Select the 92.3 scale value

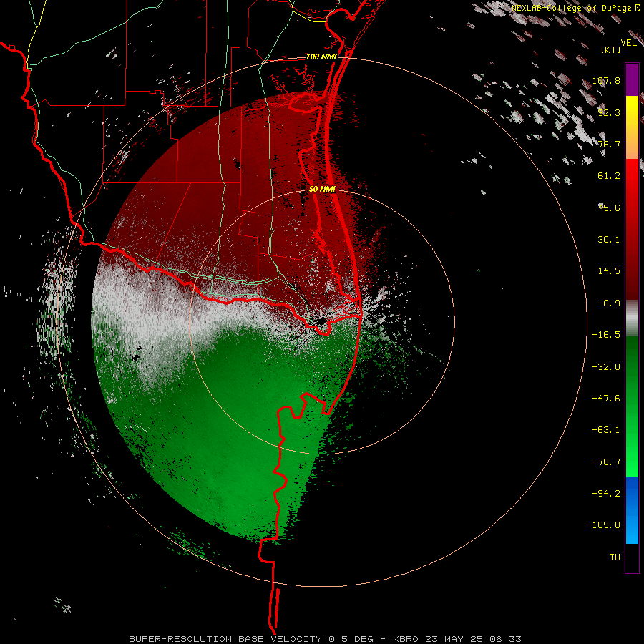[x=609, y=112]
